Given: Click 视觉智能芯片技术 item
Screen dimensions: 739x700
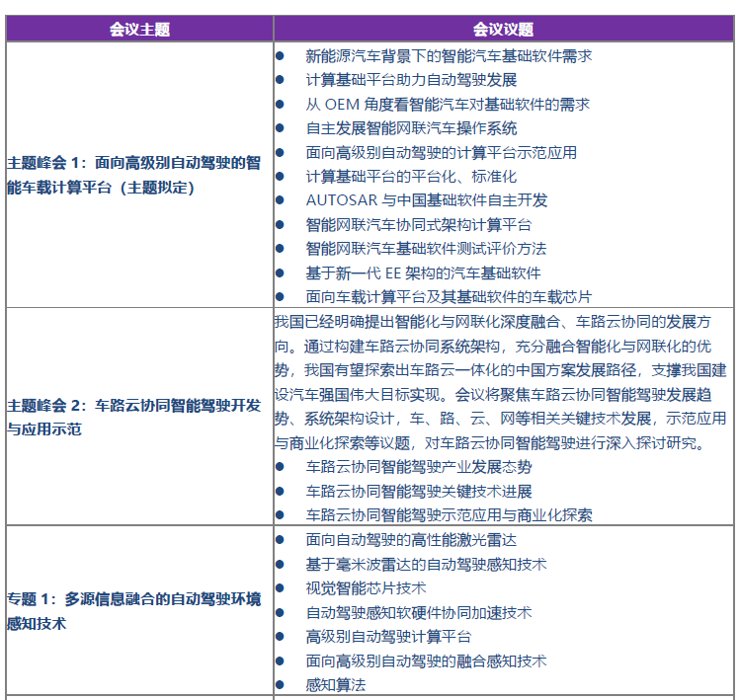Looking at the screenshot, I should click(x=366, y=588).
